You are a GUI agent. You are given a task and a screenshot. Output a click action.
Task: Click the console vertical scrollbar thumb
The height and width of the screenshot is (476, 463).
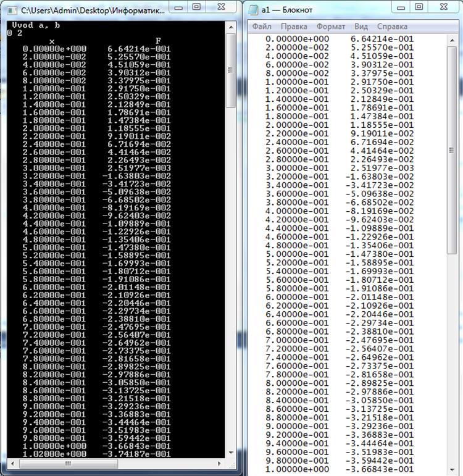(x=231, y=70)
